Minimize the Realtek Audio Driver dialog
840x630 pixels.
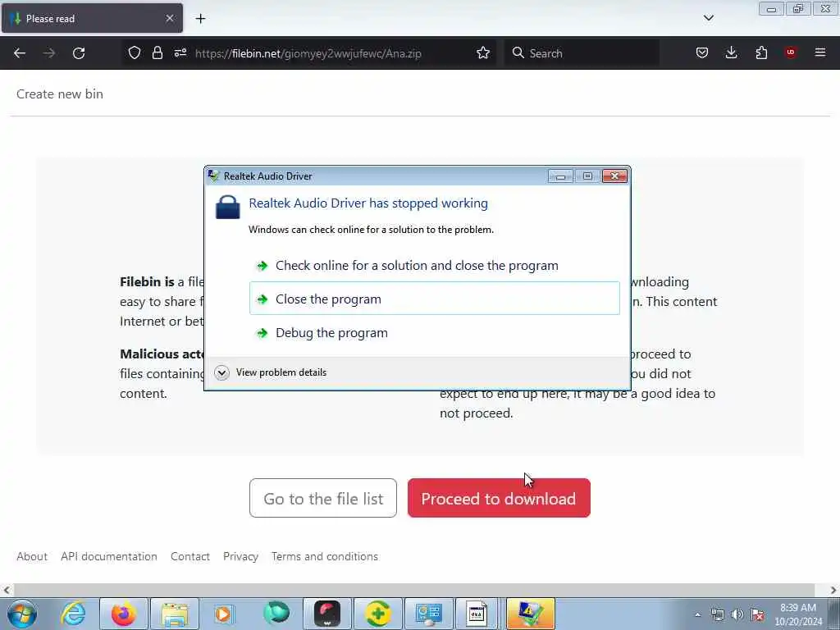coord(560,176)
